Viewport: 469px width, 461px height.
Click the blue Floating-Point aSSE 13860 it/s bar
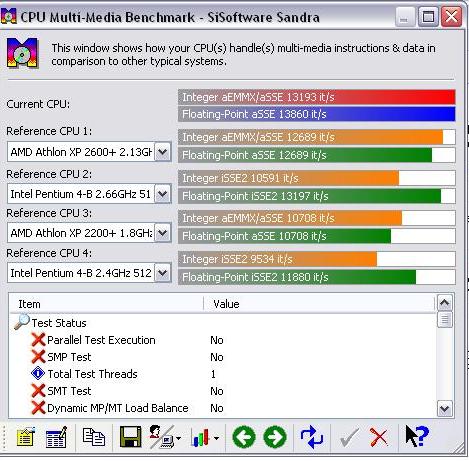click(317, 114)
